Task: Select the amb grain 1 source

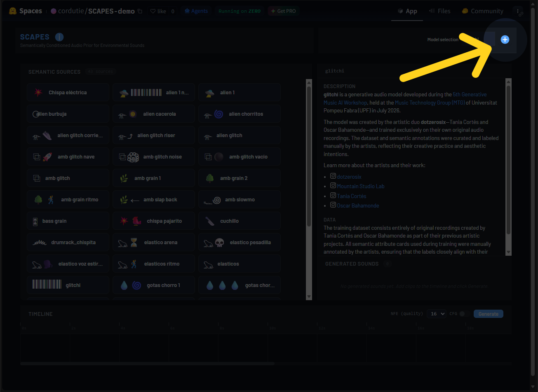Action: click(154, 178)
